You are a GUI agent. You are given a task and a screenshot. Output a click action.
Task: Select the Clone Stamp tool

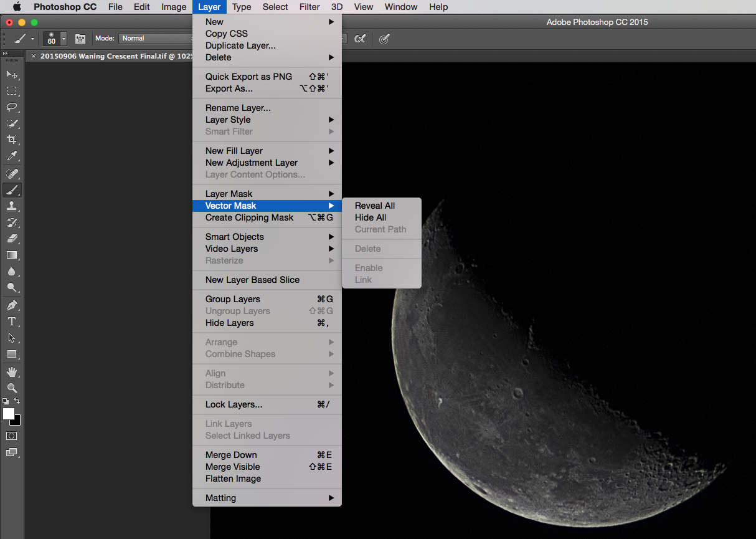coord(12,206)
